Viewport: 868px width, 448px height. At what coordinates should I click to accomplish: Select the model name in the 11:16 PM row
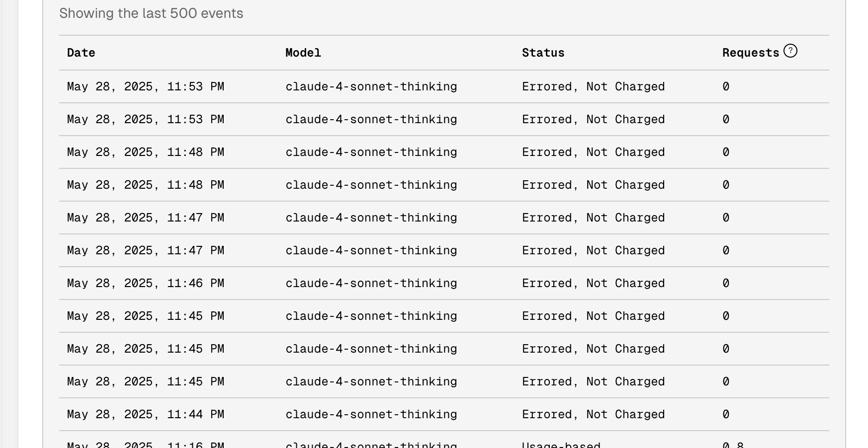(x=371, y=445)
